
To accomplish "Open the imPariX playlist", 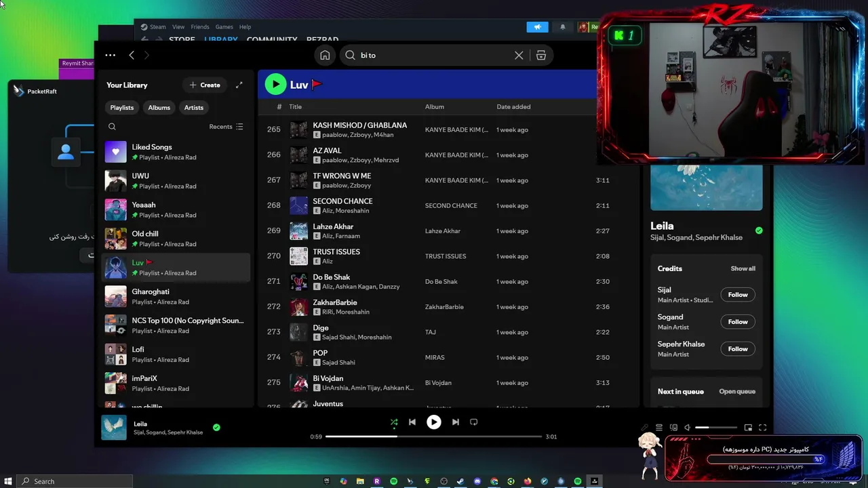I will point(176,384).
